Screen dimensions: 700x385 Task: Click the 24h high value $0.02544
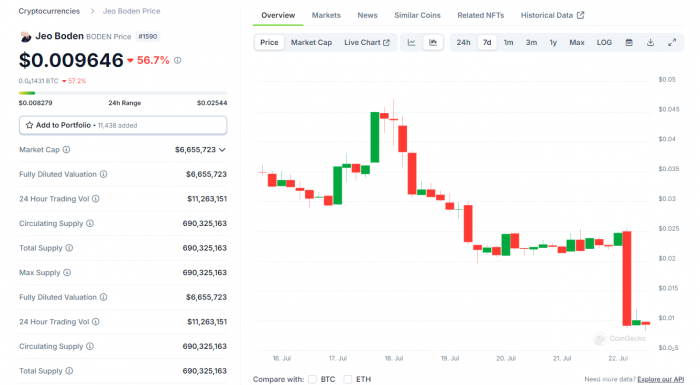point(212,103)
